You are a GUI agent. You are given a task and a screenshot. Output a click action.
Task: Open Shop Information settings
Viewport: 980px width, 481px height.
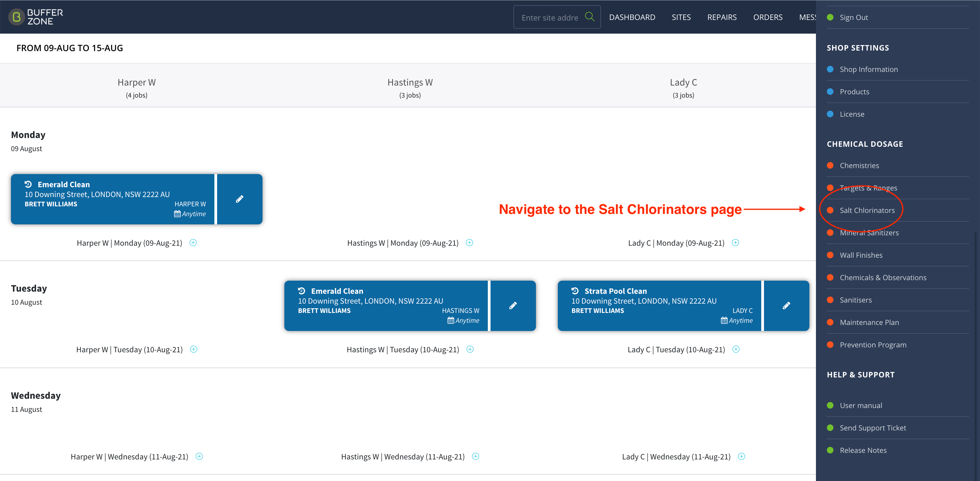point(868,69)
